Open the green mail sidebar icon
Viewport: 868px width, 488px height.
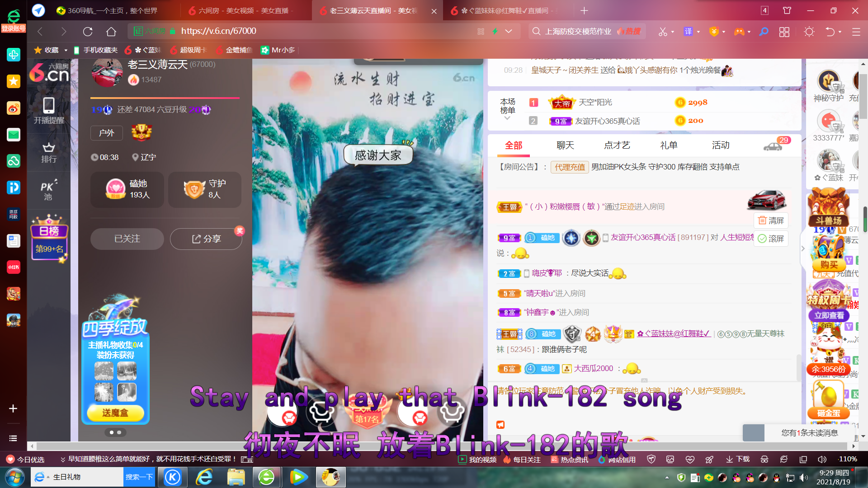(x=14, y=135)
